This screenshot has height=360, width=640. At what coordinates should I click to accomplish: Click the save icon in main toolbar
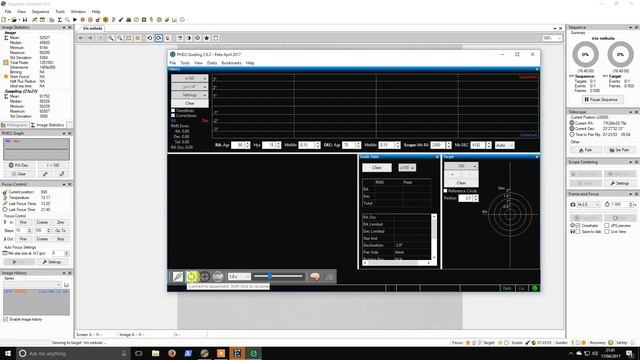click(x=25, y=20)
